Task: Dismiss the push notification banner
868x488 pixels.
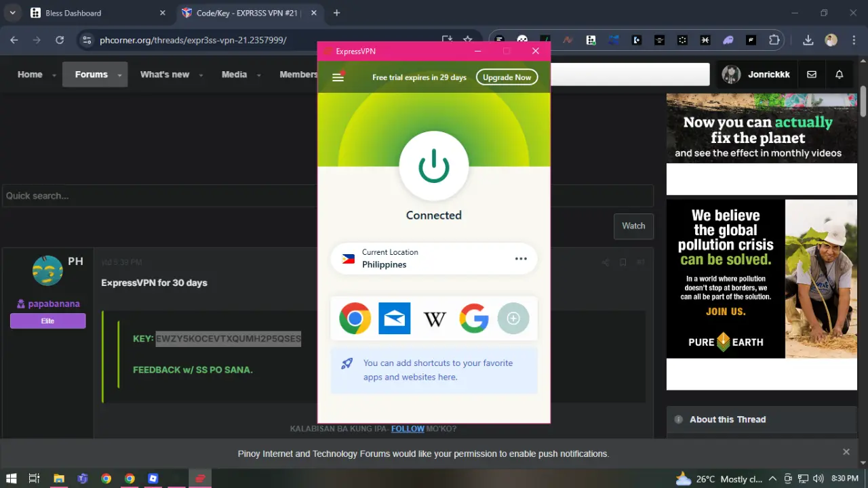Action: click(x=846, y=452)
